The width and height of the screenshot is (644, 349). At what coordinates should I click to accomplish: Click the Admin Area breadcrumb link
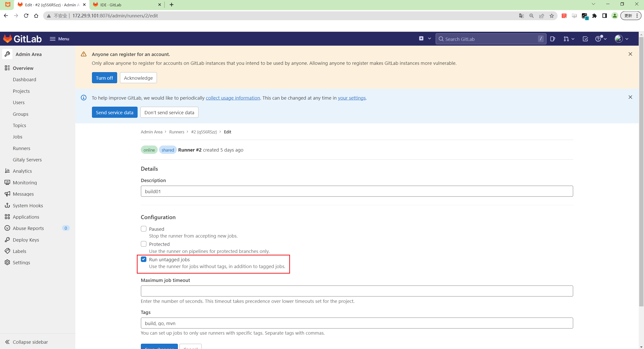[151, 132]
